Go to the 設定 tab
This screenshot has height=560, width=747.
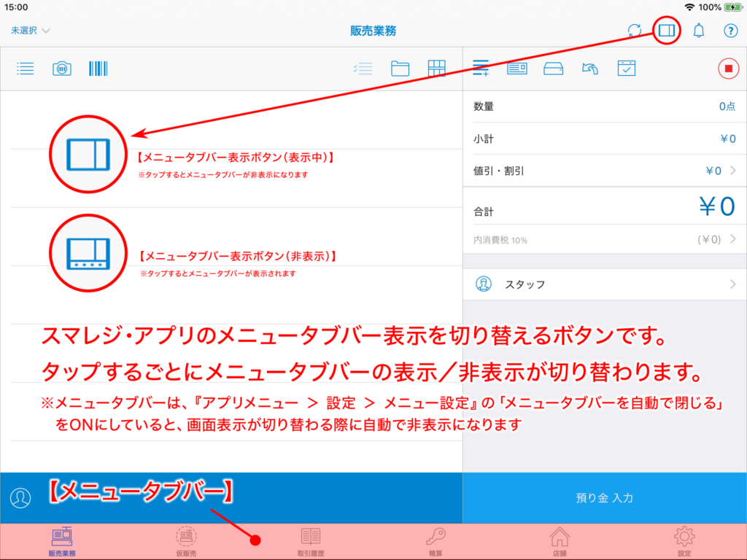pyautogui.click(x=684, y=542)
